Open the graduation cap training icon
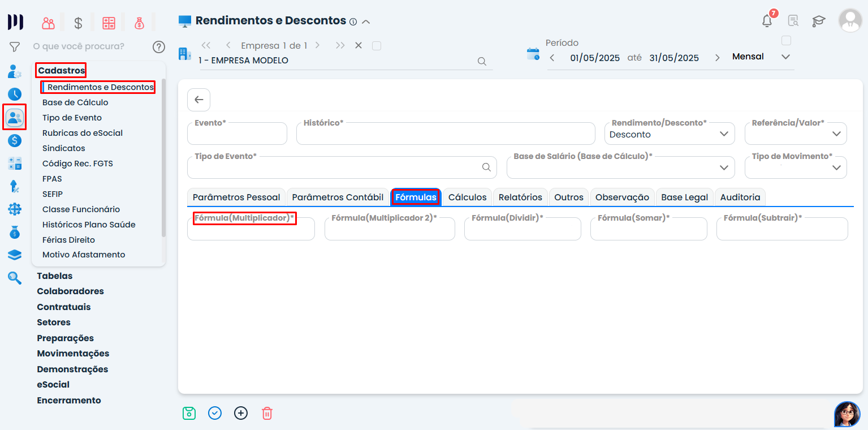The height and width of the screenshot is (430, 868). tap(818, 21)
